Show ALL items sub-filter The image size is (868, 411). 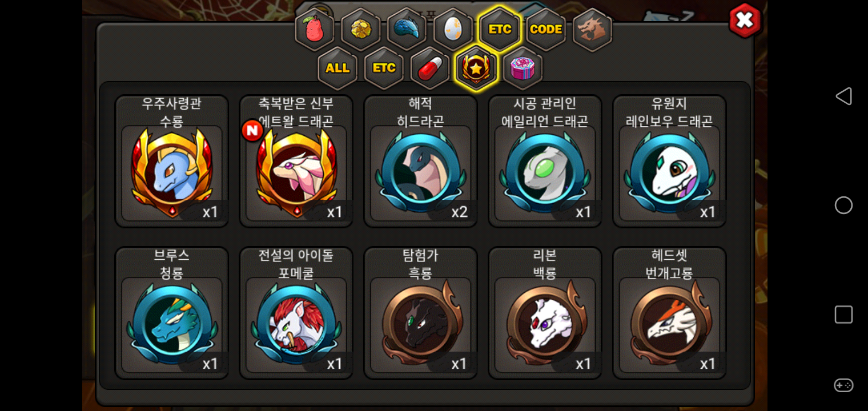pyautogui.click(x=337, y=68)
